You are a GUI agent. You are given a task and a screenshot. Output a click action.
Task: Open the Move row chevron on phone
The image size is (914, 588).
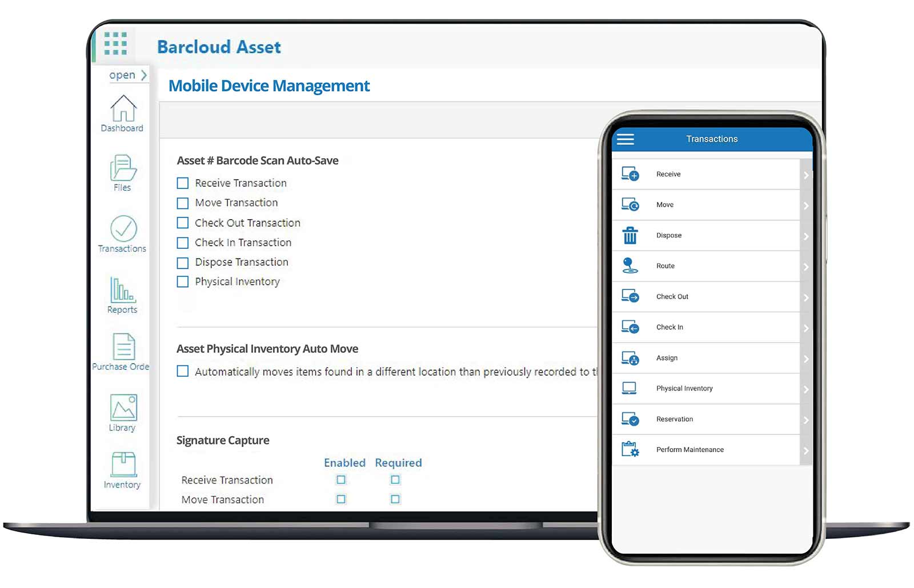coord(806,206)
